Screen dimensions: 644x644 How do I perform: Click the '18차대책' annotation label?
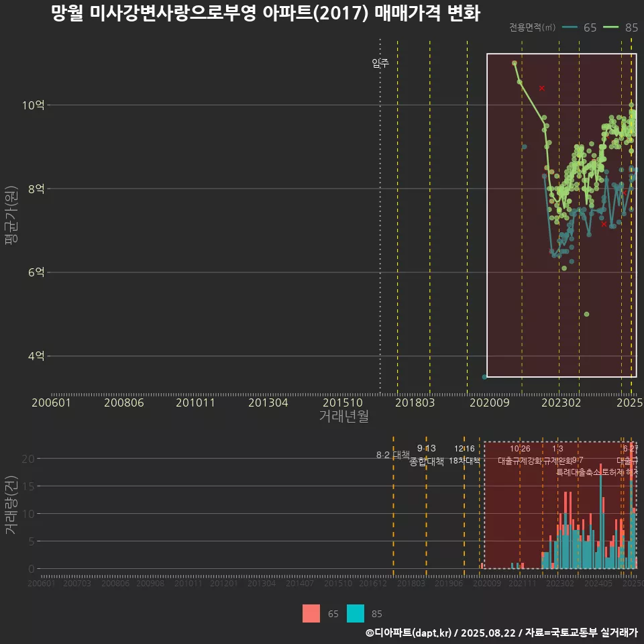point(464,461)
